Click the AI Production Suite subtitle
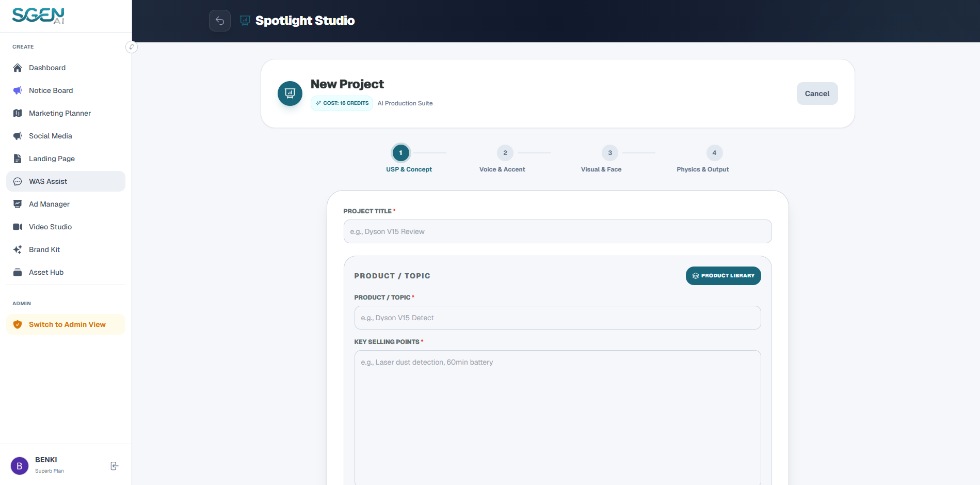 pos(405,103)
